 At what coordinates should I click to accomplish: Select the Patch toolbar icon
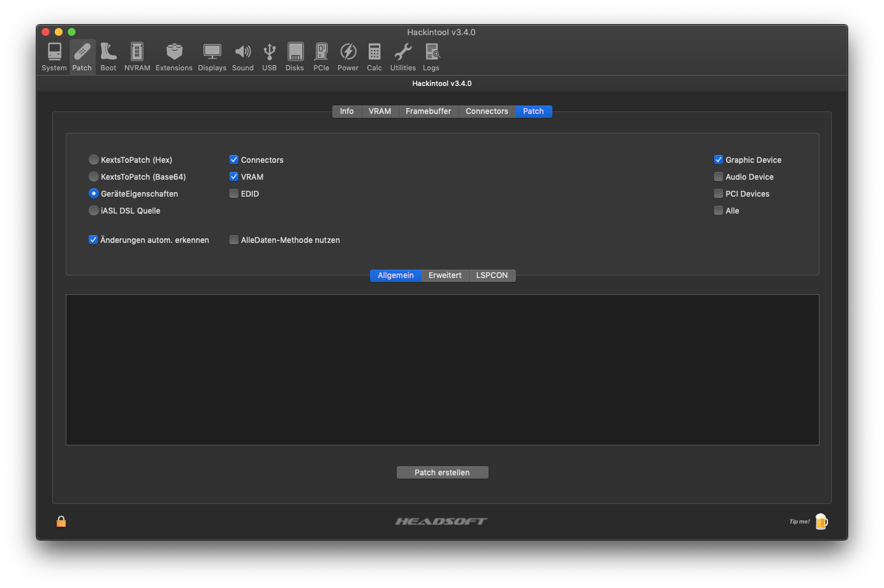(82, 57)
